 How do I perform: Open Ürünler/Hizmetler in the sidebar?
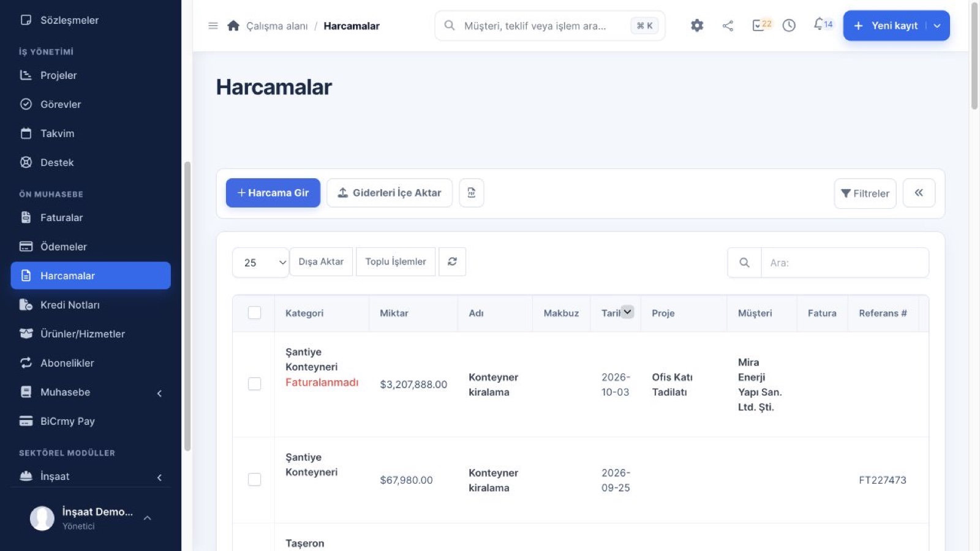[91, 334]
